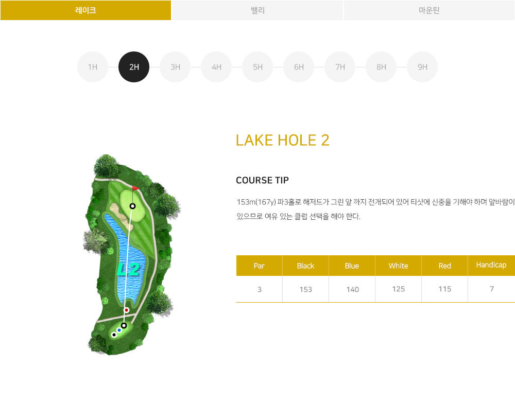Open hole 6H
This screenshot has width=515, height=420.
tap(299, 67)
